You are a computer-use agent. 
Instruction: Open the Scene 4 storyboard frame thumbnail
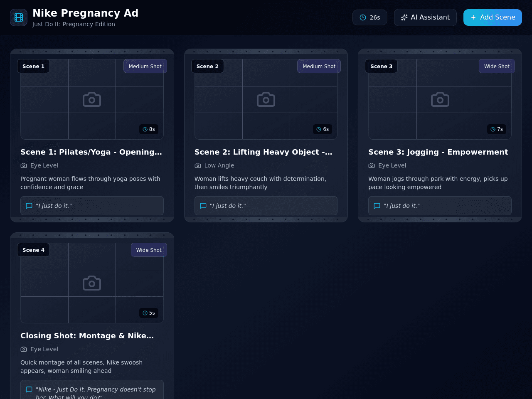pos(92,283)
